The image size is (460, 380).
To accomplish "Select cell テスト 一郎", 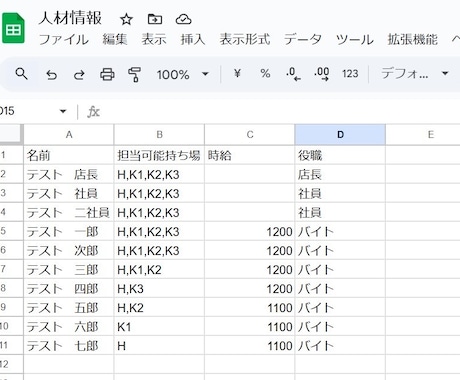I will pos(69,231).
